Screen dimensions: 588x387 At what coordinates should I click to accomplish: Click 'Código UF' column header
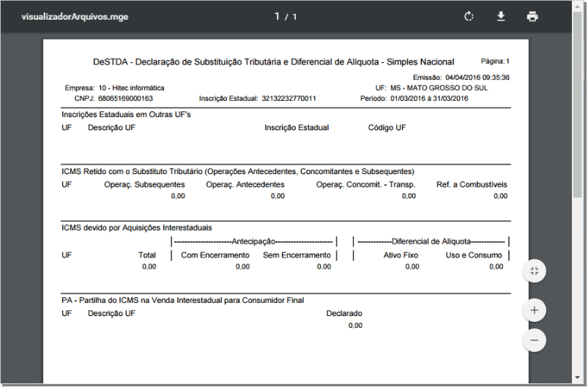point(387,128)
